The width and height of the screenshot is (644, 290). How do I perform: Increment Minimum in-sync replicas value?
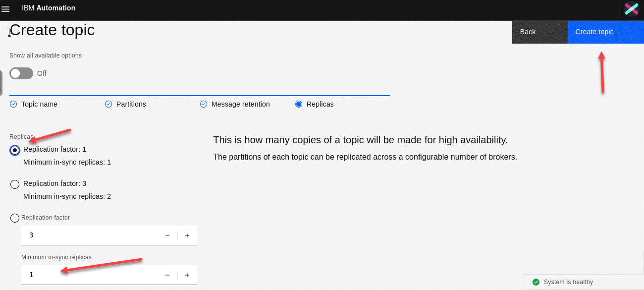pyautogui.click(x=187, y=275)
